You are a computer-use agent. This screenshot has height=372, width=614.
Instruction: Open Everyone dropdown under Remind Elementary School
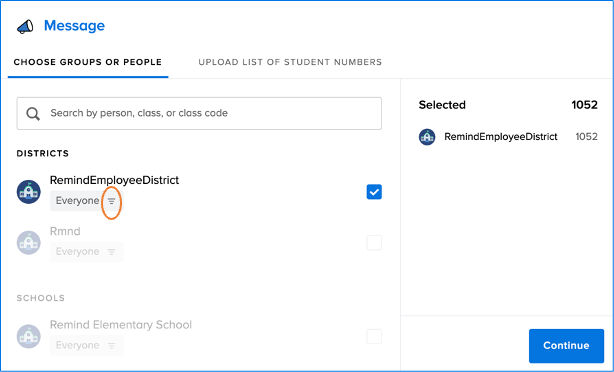(87, 345)
